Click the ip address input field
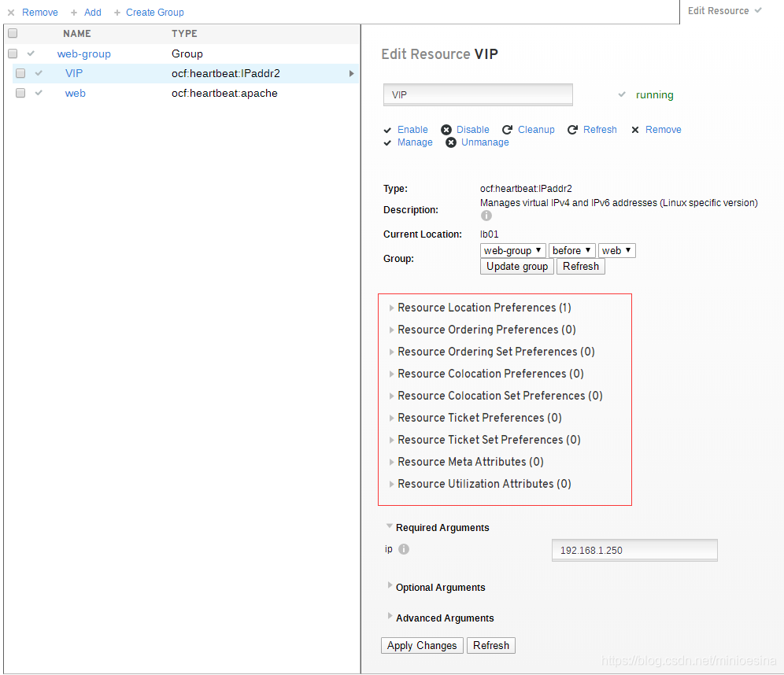The image size is (784, 675). pos(634,549)
